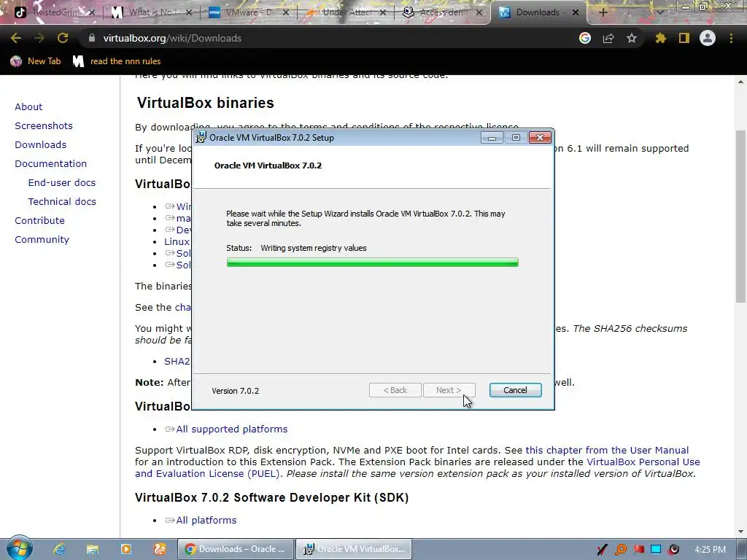
Task: Open the Community sidebar link
Action: coord(42,239)
